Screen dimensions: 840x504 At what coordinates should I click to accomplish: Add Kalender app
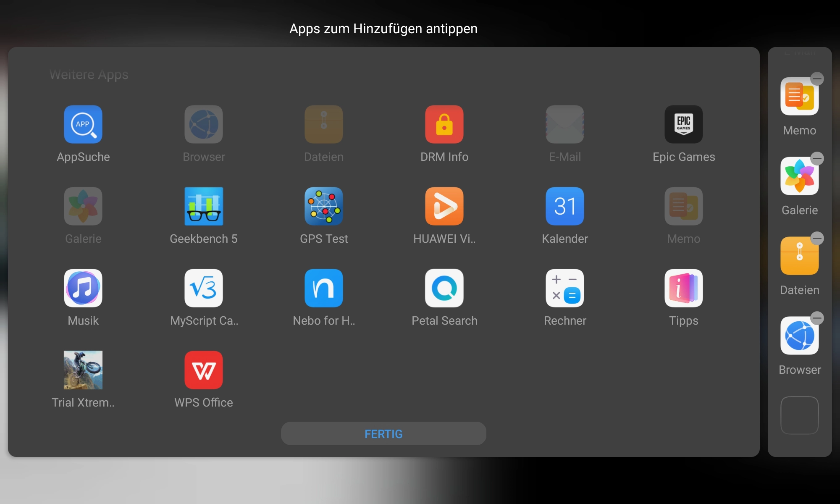tap(565, 206)
